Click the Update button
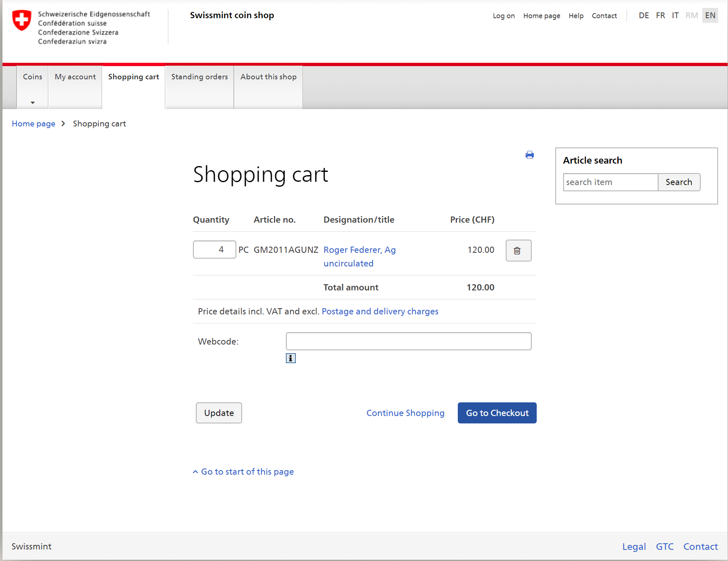 219,413
